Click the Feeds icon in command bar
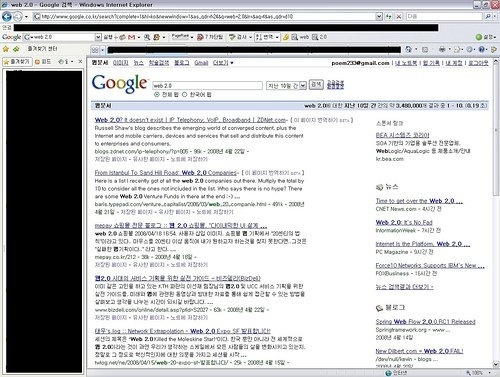This screenshot has height=377, width=500. [x=425, y=50]
